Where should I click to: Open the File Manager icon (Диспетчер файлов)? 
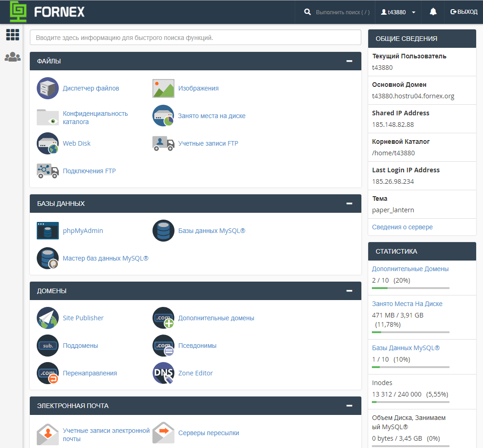click(x=48, y=88)
